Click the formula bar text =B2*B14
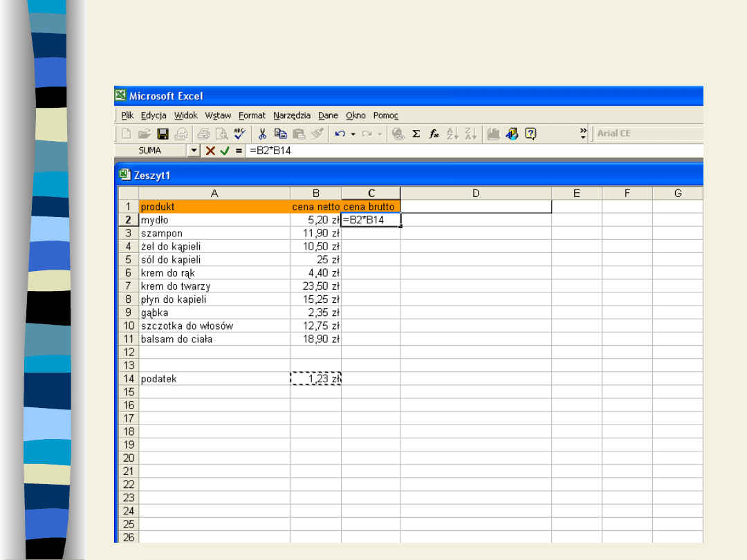The width and height of the screenshot is (747, 560). tap(270, 151)
